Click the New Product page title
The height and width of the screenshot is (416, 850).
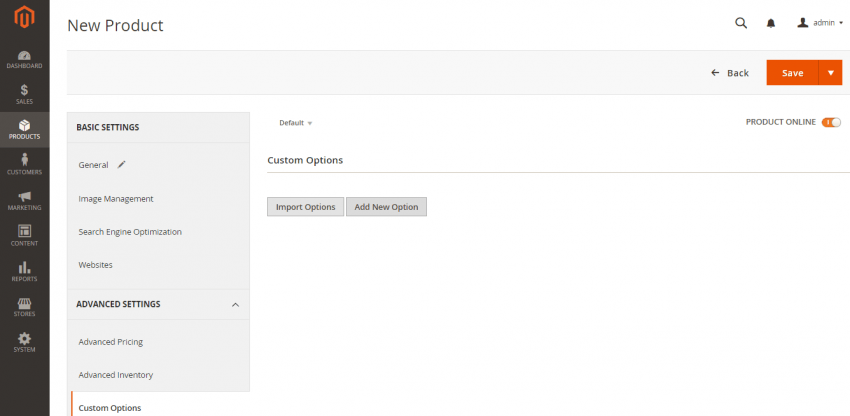pos(115,25)
